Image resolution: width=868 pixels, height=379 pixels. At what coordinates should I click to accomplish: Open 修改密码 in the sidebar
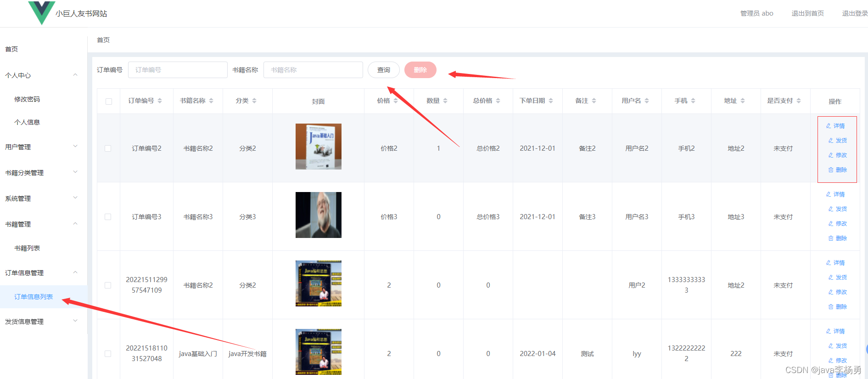tap(27, 99)
